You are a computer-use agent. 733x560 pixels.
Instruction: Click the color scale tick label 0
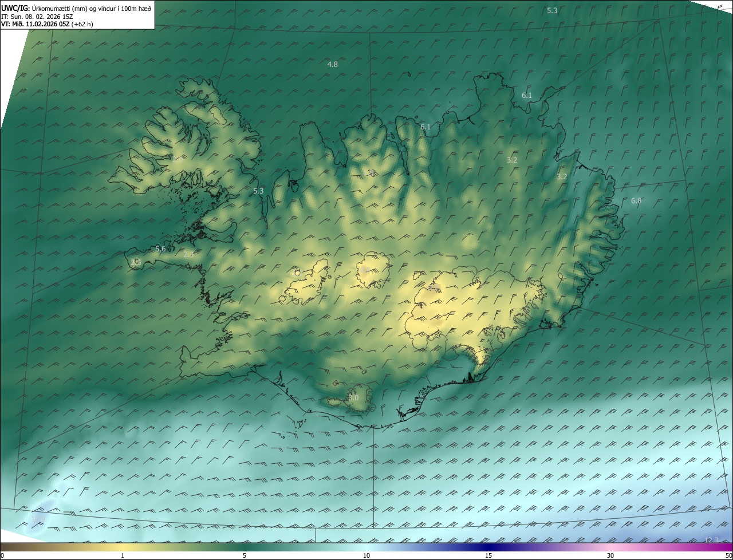[2, 555]
